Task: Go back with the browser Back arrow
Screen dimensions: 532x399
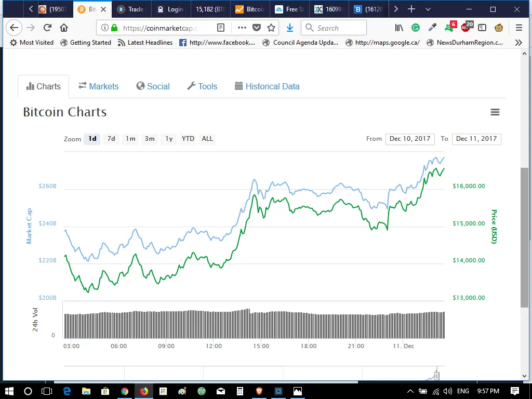Action: (14, 28)
